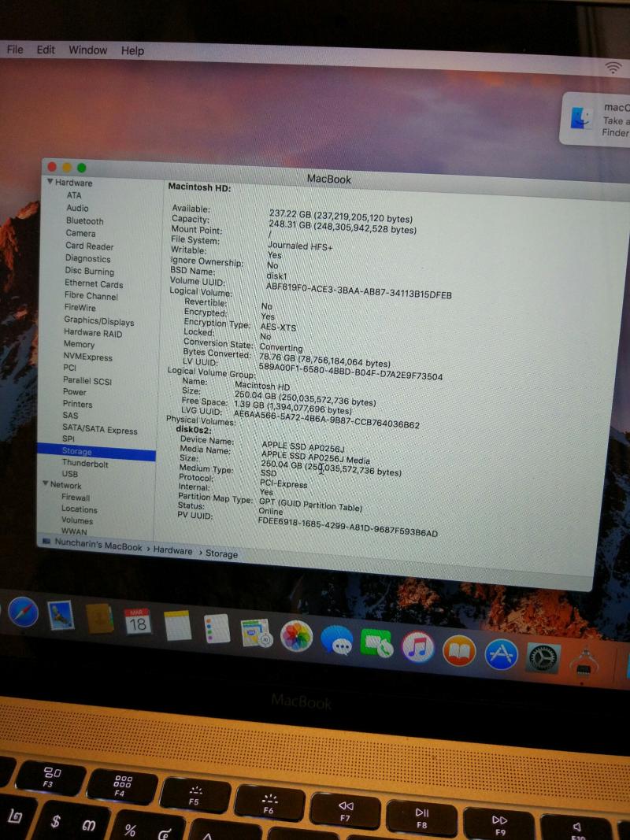Screen dimensions: 630x840
Task: Collapse the Hardware section triangle
Action: click(x=50, y=183)
